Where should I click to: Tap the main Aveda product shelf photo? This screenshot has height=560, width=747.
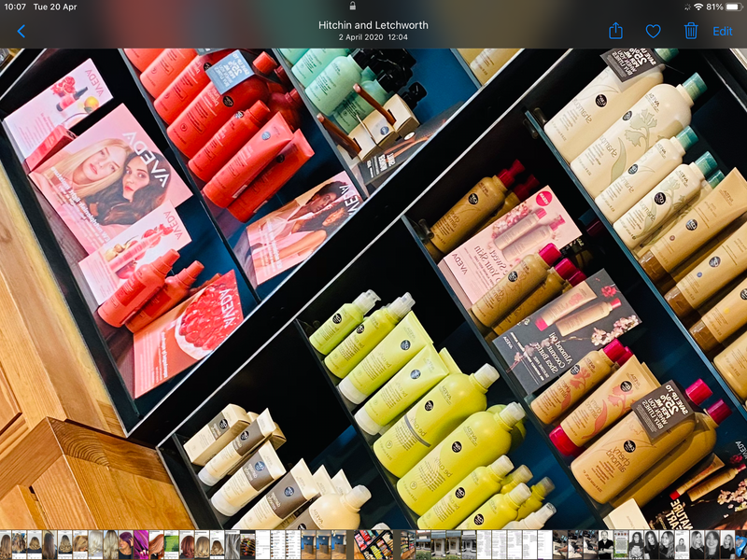373,280
